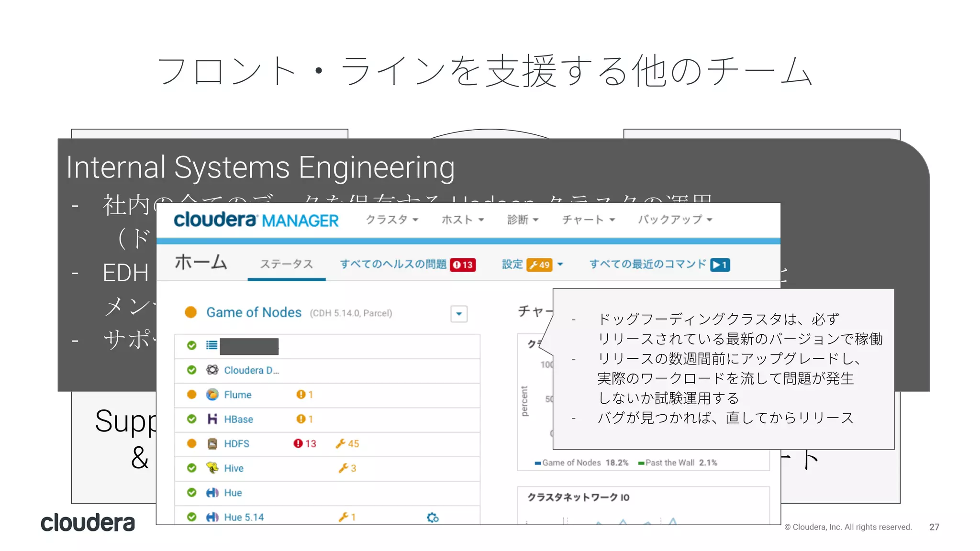Open the Flume service link
The height and width of the screenshot is (551, 980).
(237, 395)
